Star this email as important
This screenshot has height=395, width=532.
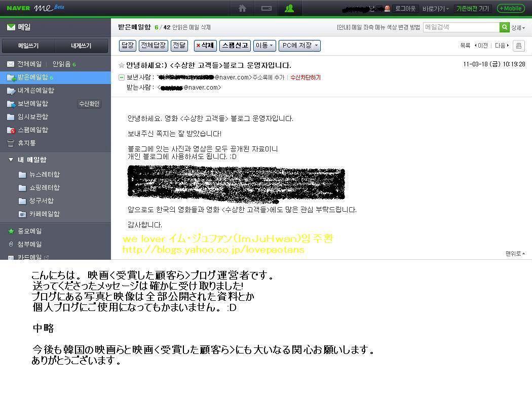pos(121,65)
